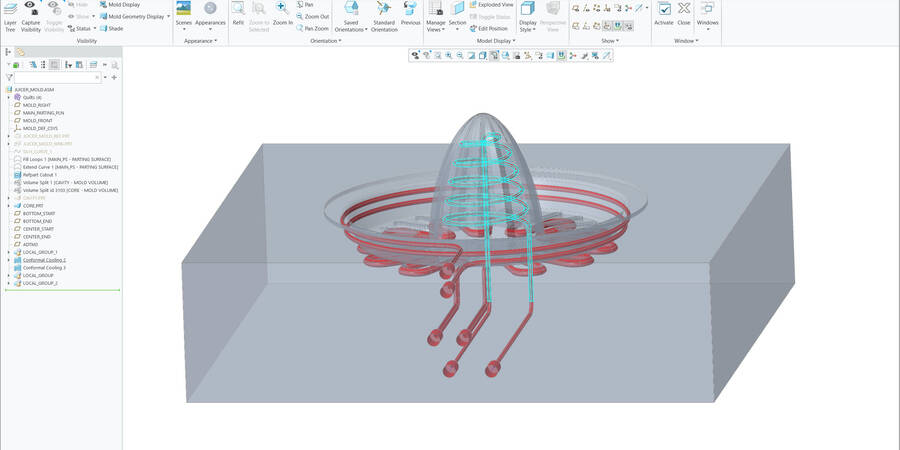The height and width of the screenshot is (450, 900).
Task: Select Conformal Cooling 2 in model tree
Action: (x=44, y=260)
